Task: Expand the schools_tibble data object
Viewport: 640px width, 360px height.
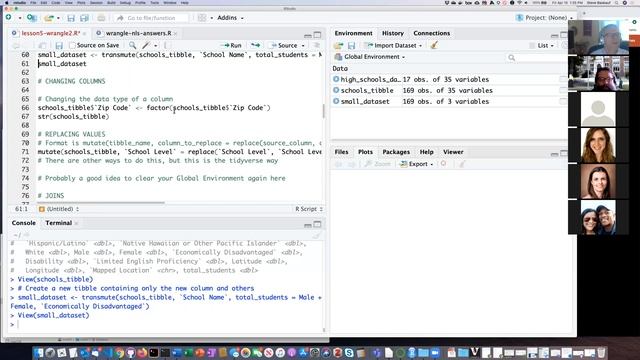Action: pyautogui.click(x=336, y=90)
